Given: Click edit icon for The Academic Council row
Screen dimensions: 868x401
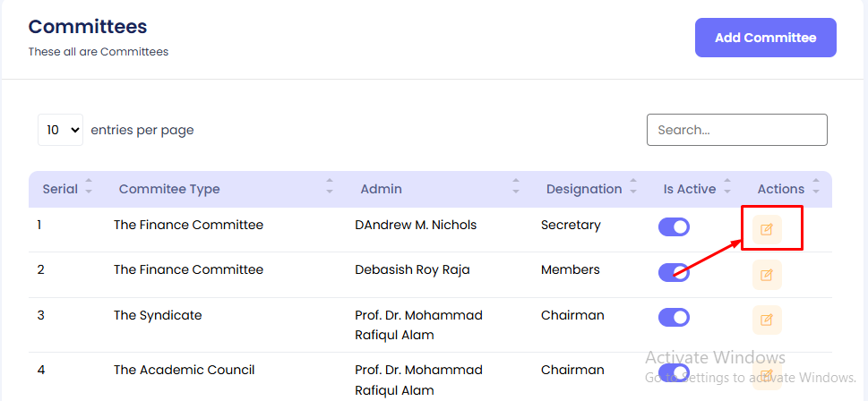Looking at the screenshot, I should 767,374.
